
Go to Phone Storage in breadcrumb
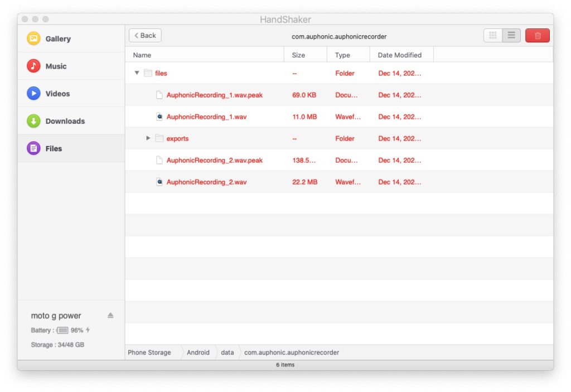click(149, 352)
